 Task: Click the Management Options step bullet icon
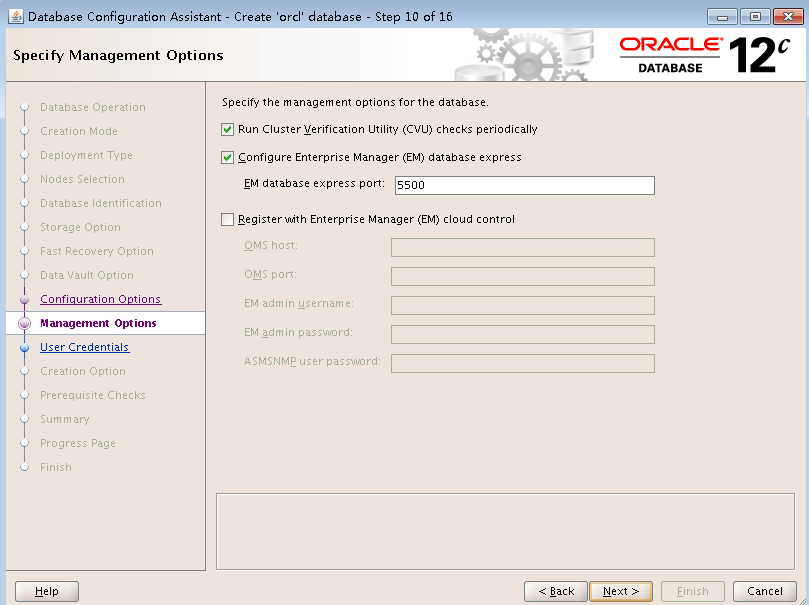coord(25,324)
